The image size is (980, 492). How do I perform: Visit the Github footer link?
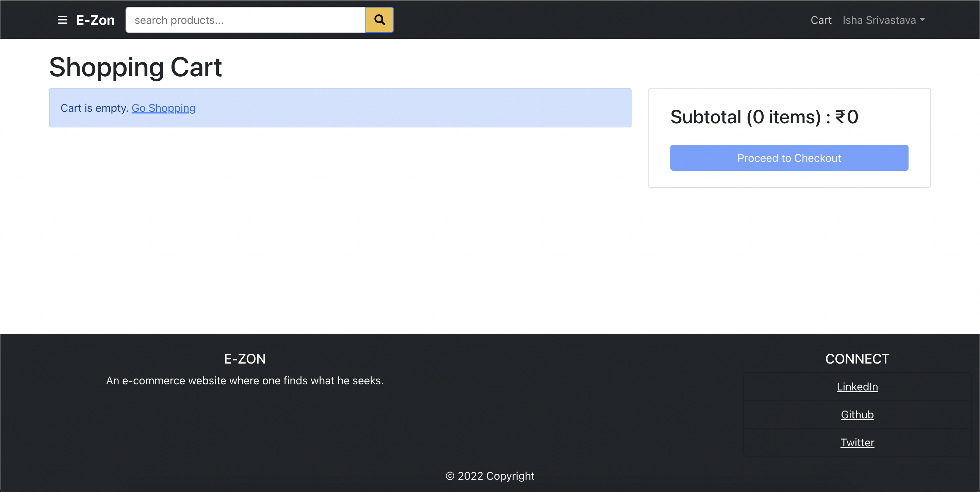(857, 414)
